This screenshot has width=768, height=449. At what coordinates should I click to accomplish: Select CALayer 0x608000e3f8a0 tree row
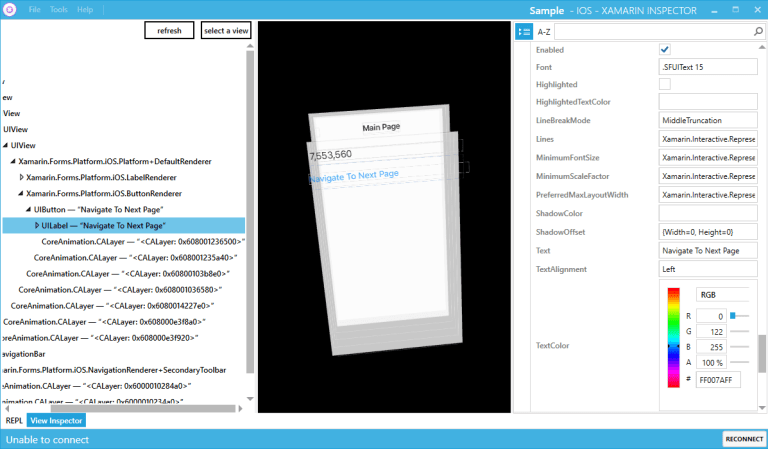pos(104,322)
